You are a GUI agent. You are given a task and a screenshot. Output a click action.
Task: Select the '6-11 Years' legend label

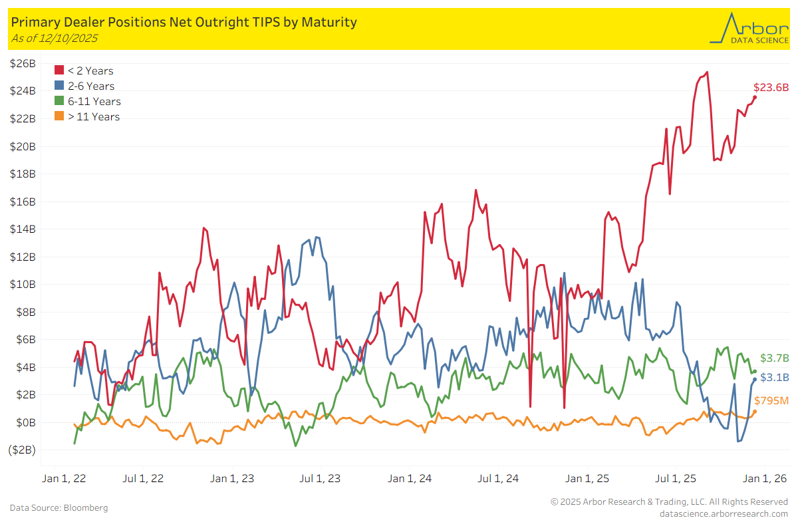tap(94, 101)
